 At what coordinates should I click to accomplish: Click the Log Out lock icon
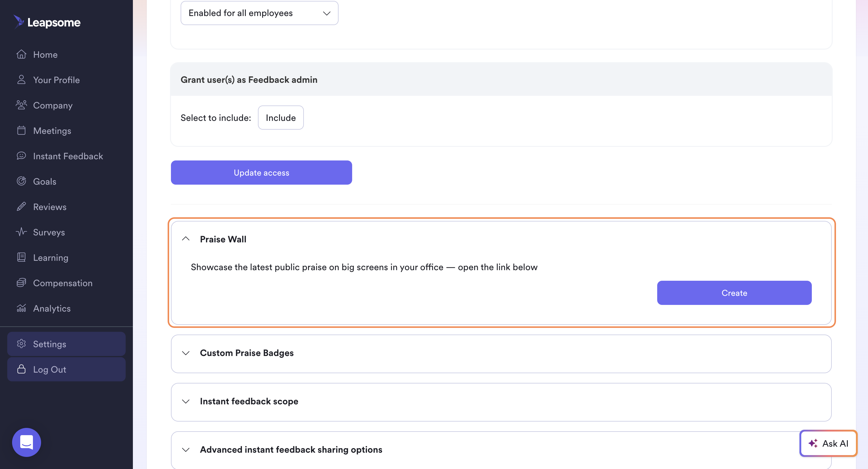21,369
